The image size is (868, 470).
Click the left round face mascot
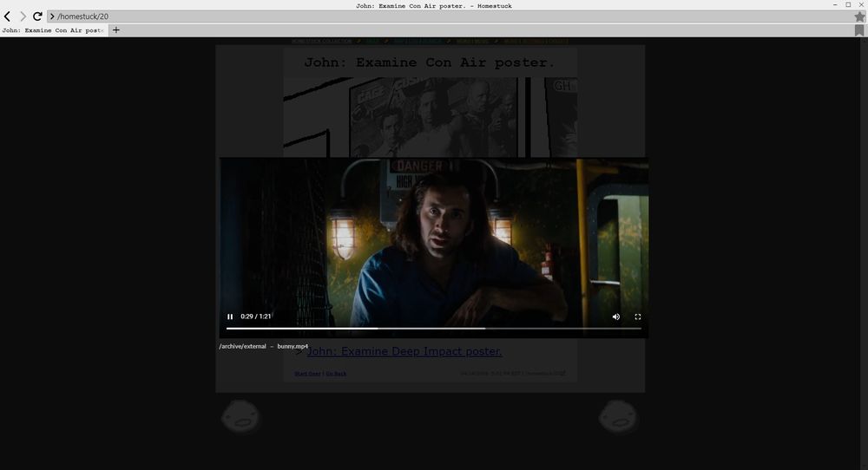pyautogui.click(x=240, y=416)
